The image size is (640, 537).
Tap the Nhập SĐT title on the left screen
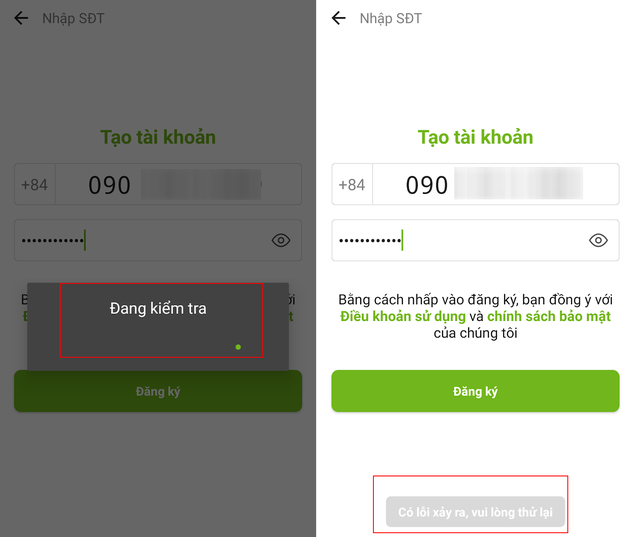tap(73, 18)
